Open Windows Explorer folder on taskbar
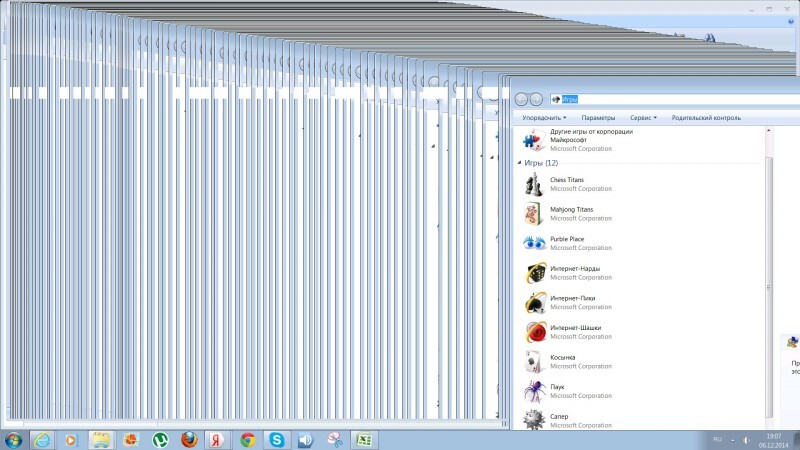 tap(101, 440)
